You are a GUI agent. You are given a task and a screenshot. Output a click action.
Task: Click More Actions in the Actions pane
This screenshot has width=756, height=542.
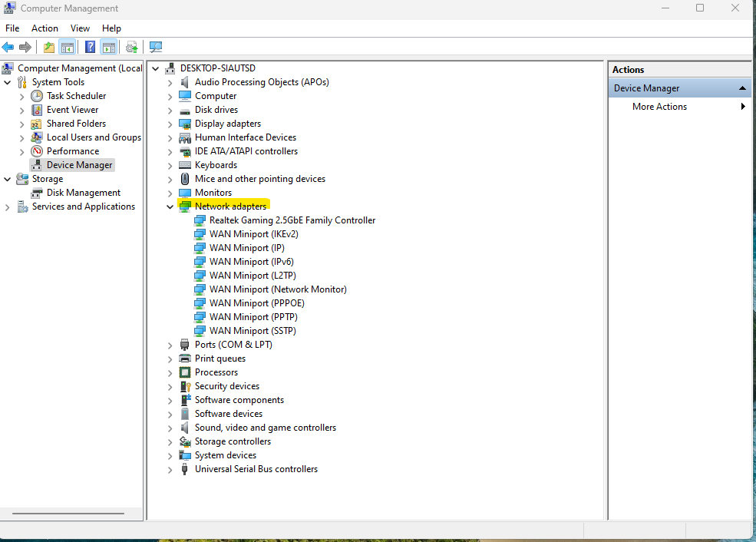coord(659,107)
